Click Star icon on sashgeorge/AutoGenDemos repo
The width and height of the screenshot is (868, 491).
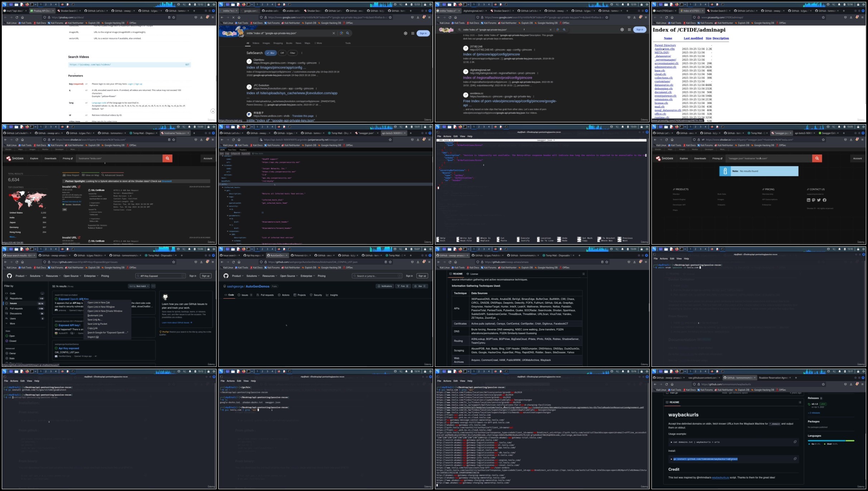415,286
